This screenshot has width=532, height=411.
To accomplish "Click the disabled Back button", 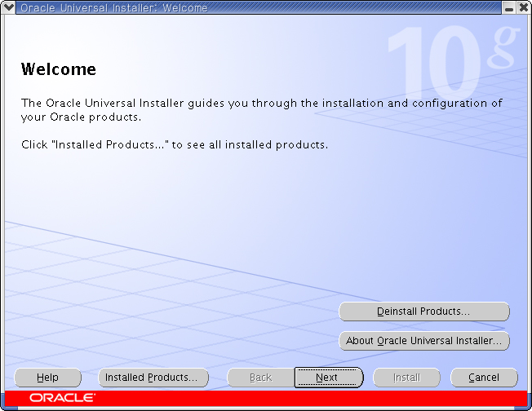I will pyautogui.click(x=260, y=378).
